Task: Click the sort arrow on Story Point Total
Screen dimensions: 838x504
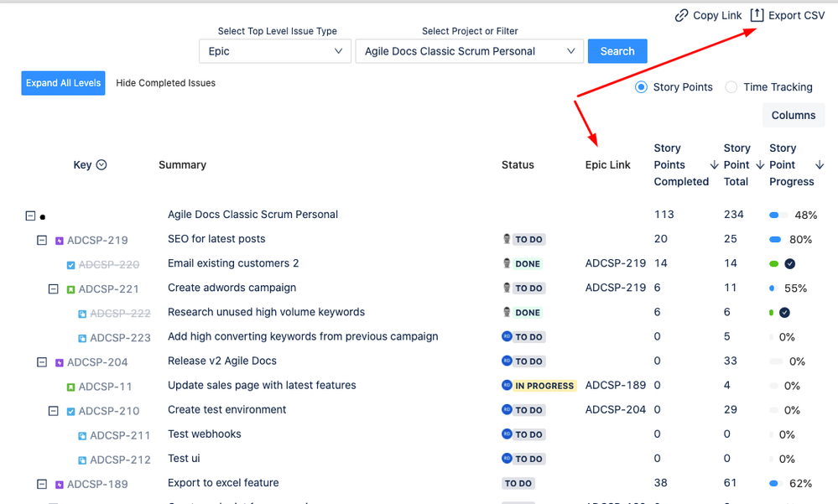Action: 758,164
